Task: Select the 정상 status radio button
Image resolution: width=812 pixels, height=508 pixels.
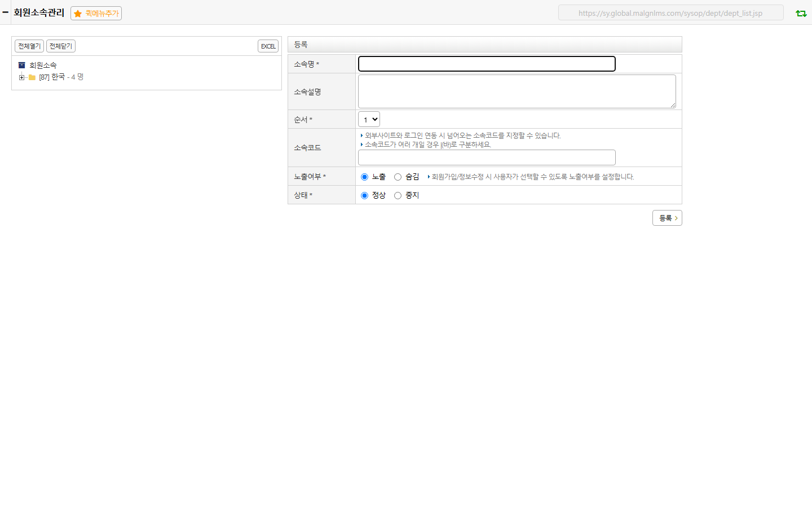Action: tap(364, 195)
